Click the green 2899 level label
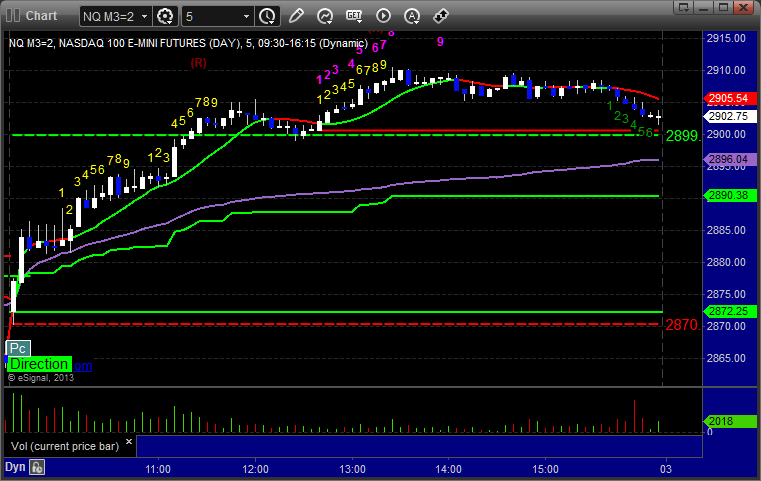Screen dimensions: 761x481 [x=683, y=136]
